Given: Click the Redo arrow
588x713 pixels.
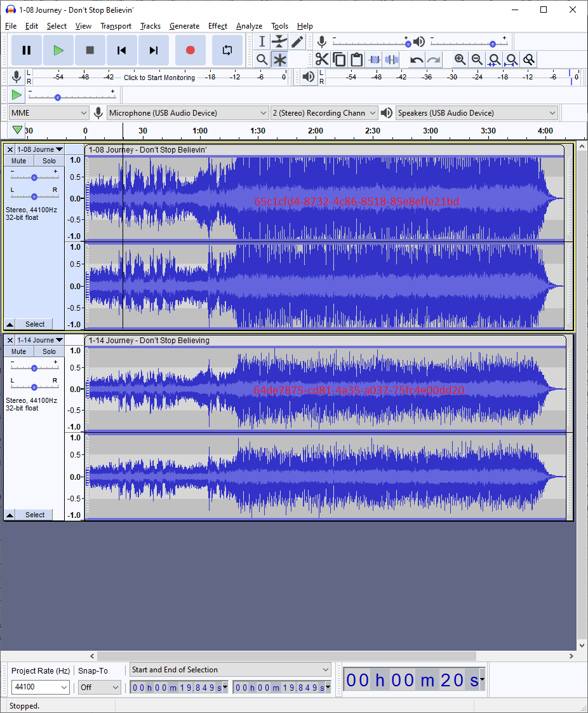Looking at the screenshot, I should click(434, 60).
